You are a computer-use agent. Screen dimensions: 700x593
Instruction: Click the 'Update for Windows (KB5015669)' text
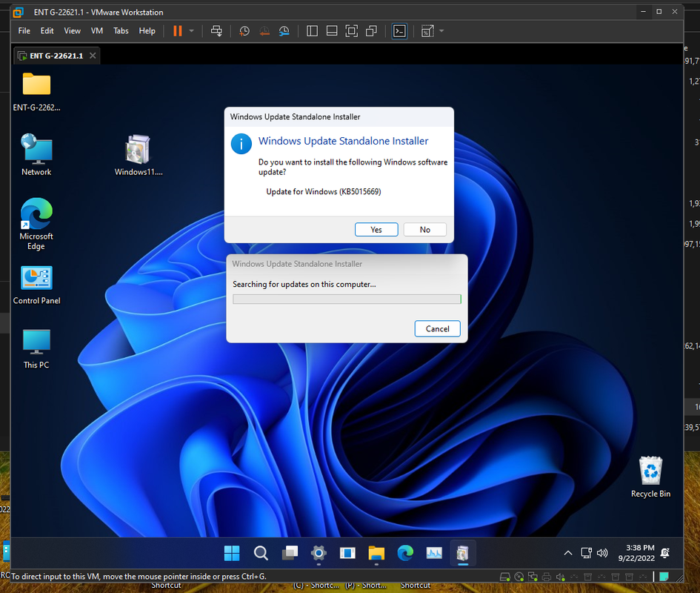pyautogui.click(x=324, y=192)
